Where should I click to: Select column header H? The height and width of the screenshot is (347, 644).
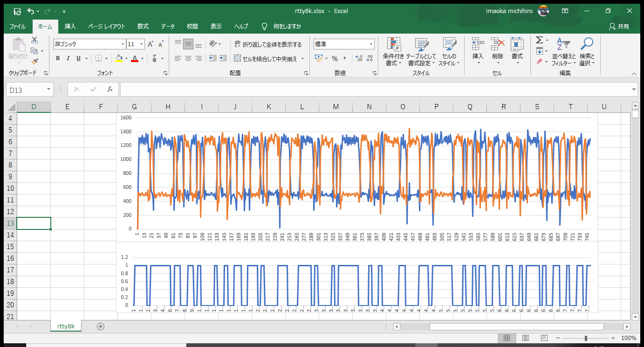(x=168, y=107)
